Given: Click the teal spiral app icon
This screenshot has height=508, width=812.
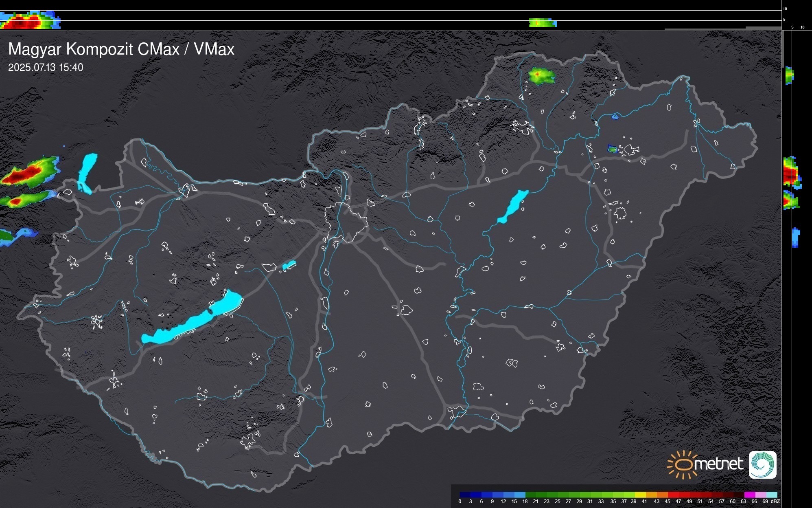Looking at the screenshot, I should point(762,464).
